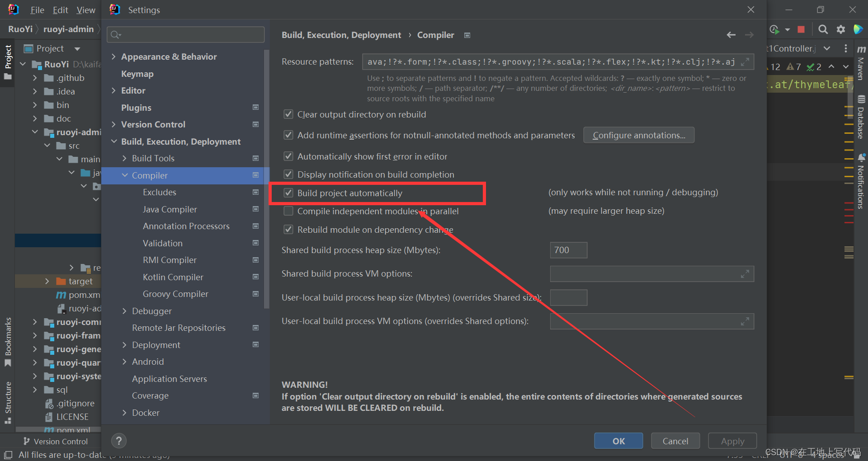Toggle Add runtime assertions for notnull-annotated methods

point(288,135)
